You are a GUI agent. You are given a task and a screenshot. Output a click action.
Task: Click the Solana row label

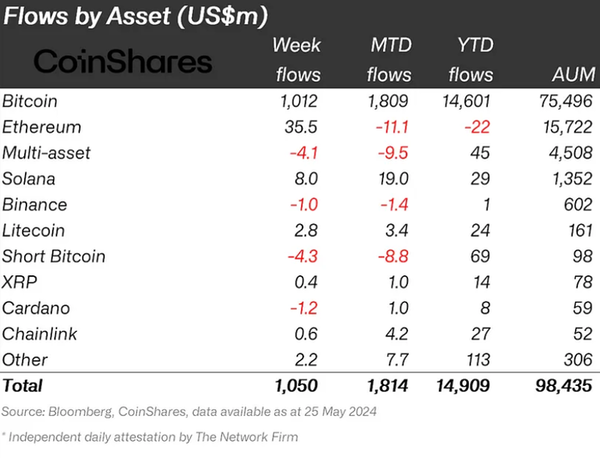pos(29,179)
